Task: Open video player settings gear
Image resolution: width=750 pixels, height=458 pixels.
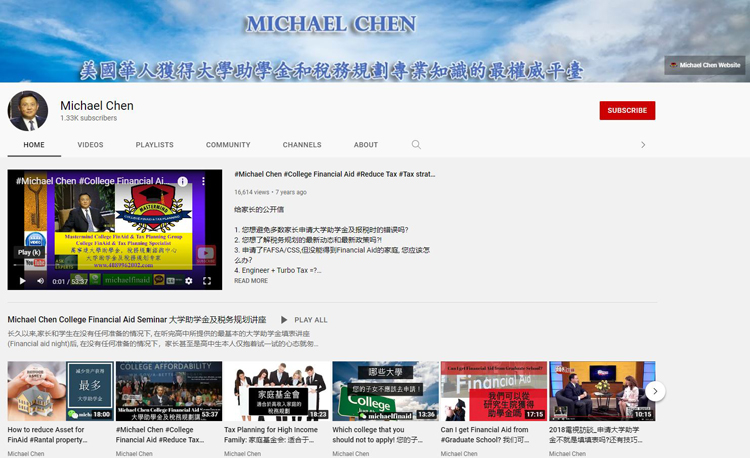Action: coord(188,281)
